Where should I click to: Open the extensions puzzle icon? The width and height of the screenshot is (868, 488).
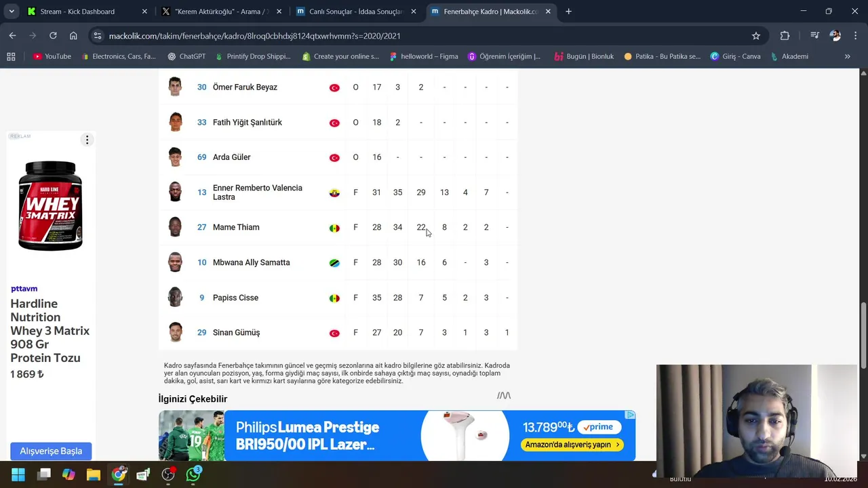[x=785, y=35]
